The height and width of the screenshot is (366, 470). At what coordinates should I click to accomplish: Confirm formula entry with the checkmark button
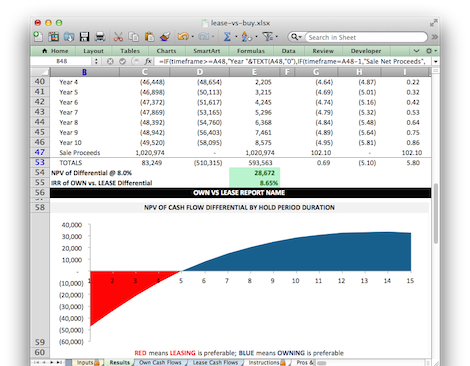(x=122, y=61)
